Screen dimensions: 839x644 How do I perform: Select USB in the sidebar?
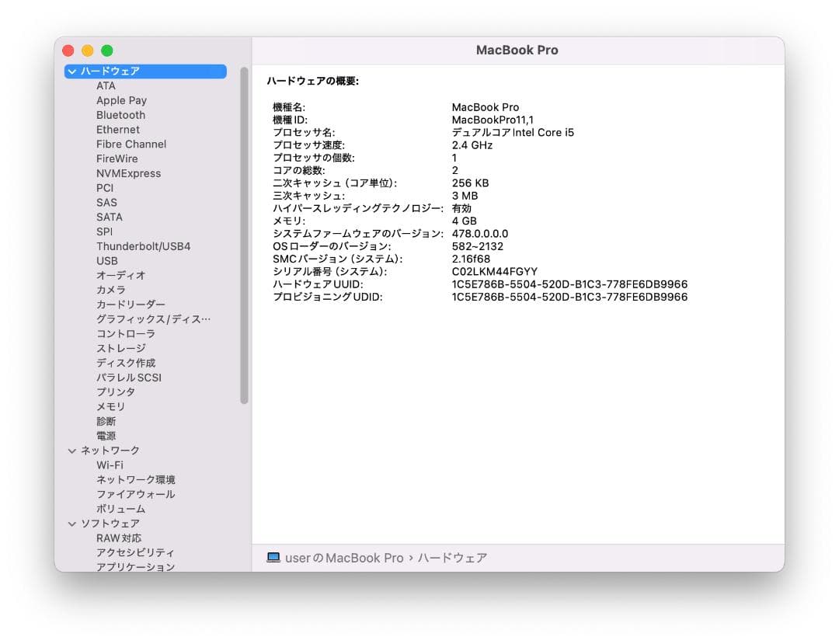point(107,261)
